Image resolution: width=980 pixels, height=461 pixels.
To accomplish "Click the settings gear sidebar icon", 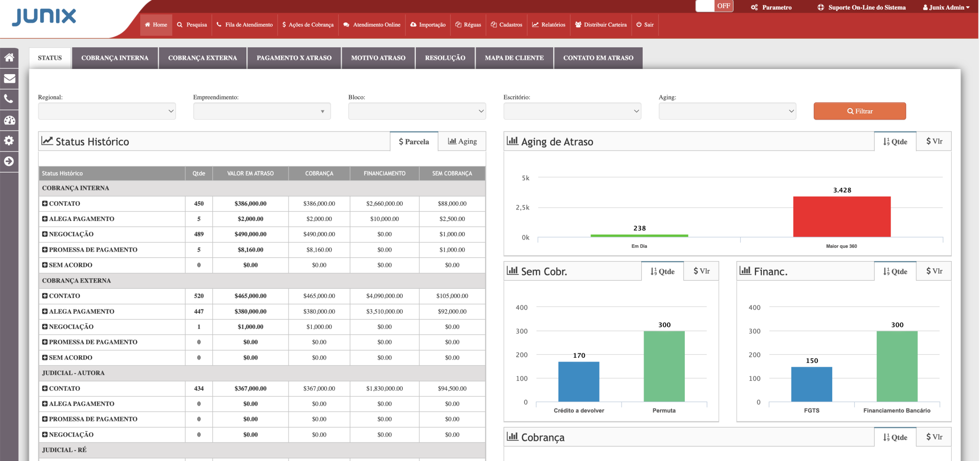I will 9,141.
